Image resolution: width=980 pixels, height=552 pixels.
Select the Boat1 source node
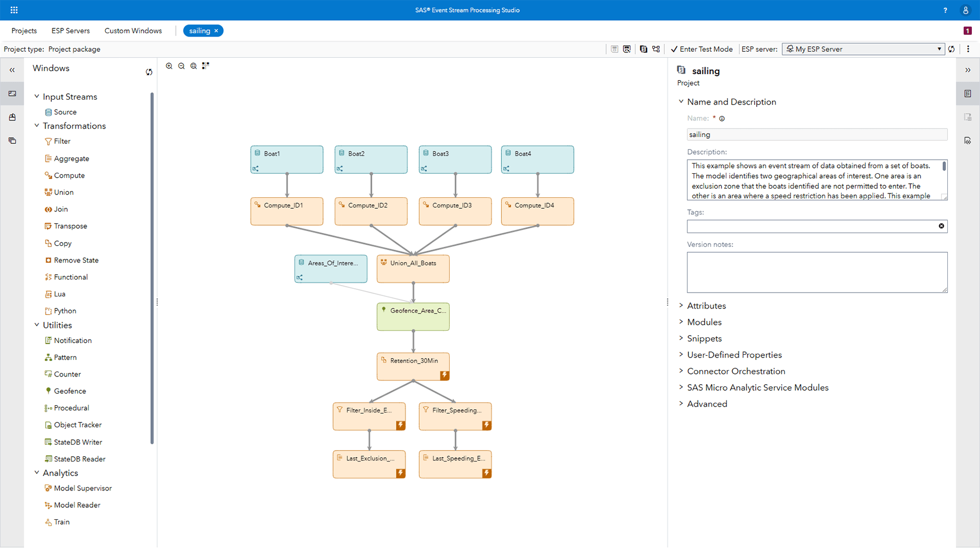point(287,160)
